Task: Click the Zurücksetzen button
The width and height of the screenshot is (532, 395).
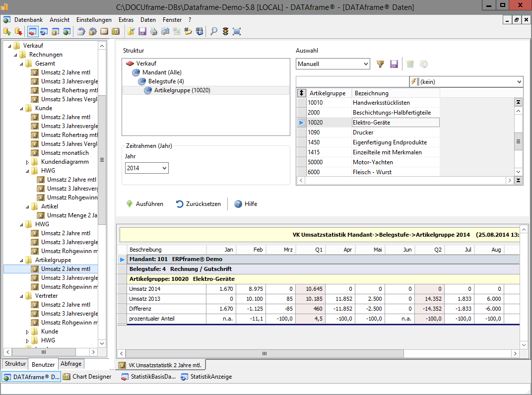Action: (199, 204)
